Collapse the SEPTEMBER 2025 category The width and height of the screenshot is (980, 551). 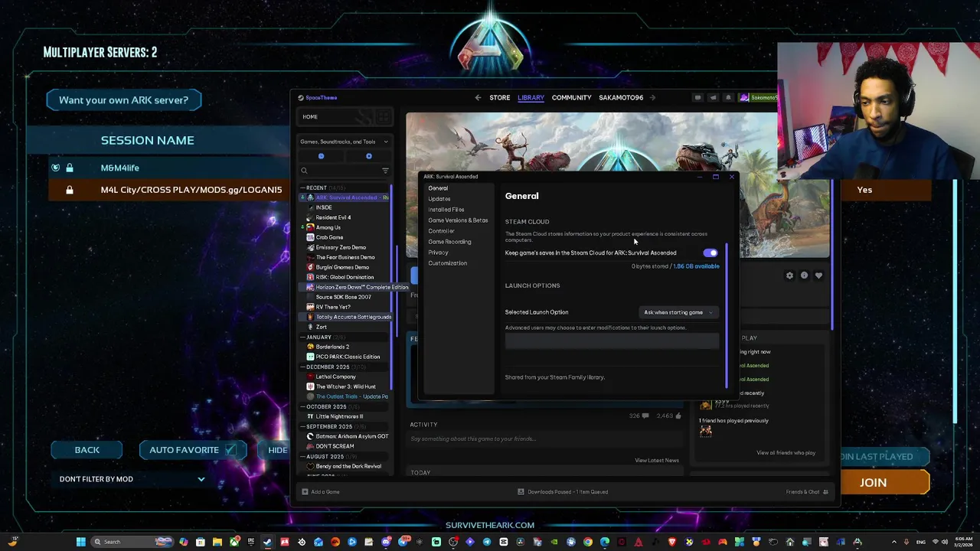(x=302, y=426)
